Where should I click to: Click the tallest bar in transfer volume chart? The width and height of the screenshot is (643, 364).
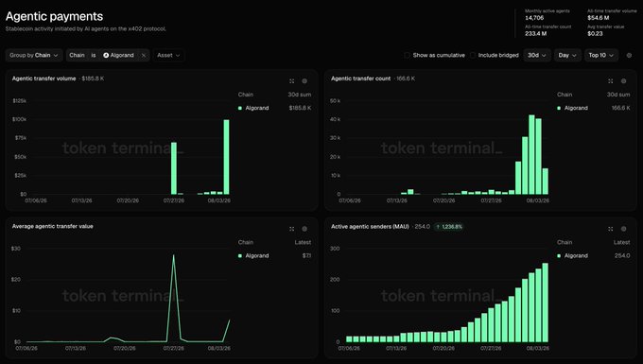pos(226,157)
